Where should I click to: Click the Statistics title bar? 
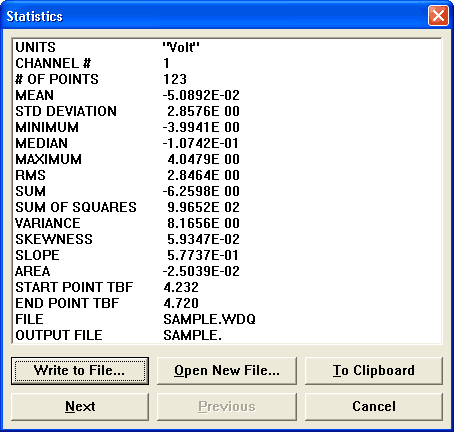213,16
